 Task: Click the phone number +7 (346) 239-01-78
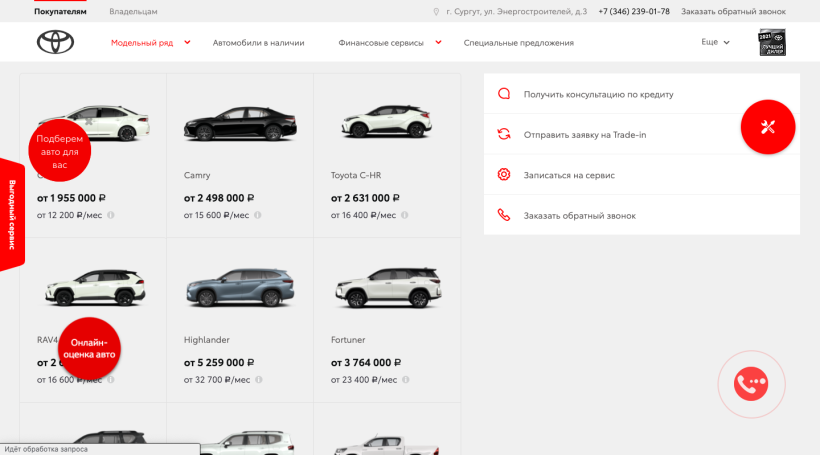[634, 12]
